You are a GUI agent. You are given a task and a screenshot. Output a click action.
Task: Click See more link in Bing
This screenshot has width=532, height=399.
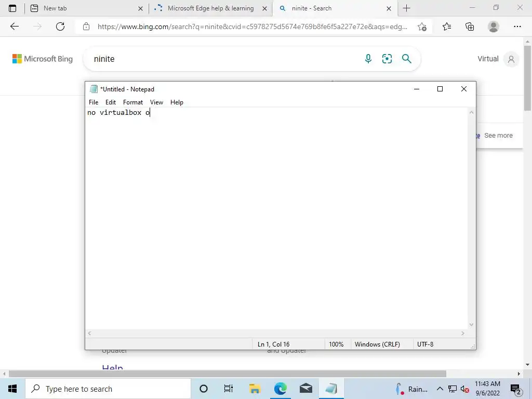click(x=498, y=136)
